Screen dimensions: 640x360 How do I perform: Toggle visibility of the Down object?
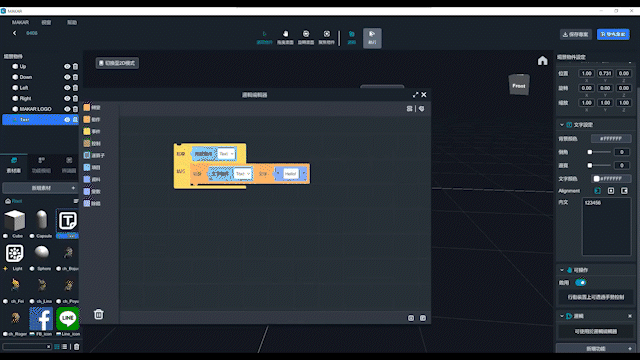67,77
